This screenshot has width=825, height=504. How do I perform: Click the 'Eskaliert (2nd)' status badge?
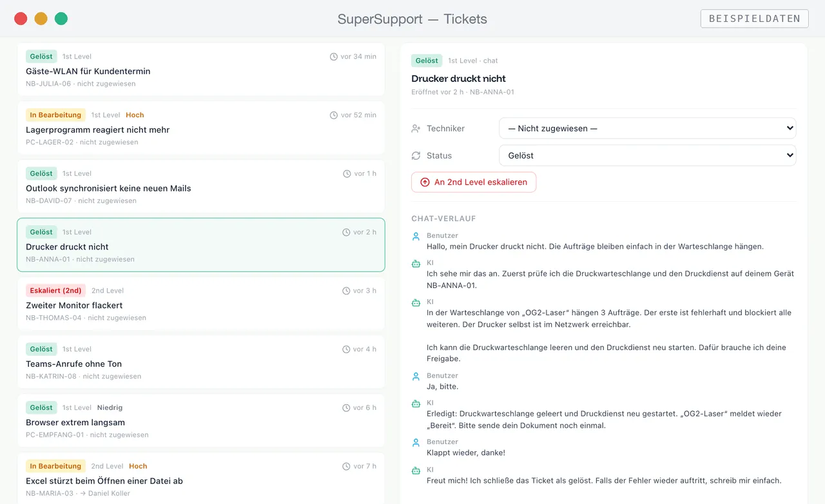[x=55, y=291]
